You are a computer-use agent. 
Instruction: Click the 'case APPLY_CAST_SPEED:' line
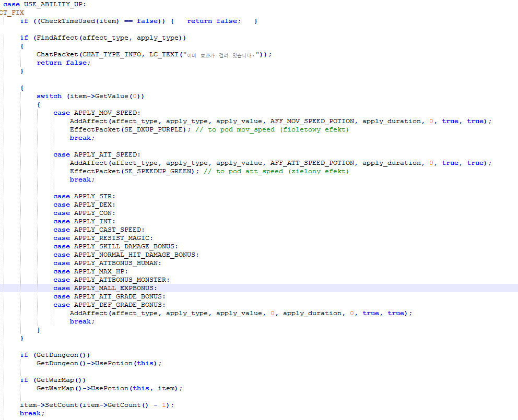(x=99, y=230)
